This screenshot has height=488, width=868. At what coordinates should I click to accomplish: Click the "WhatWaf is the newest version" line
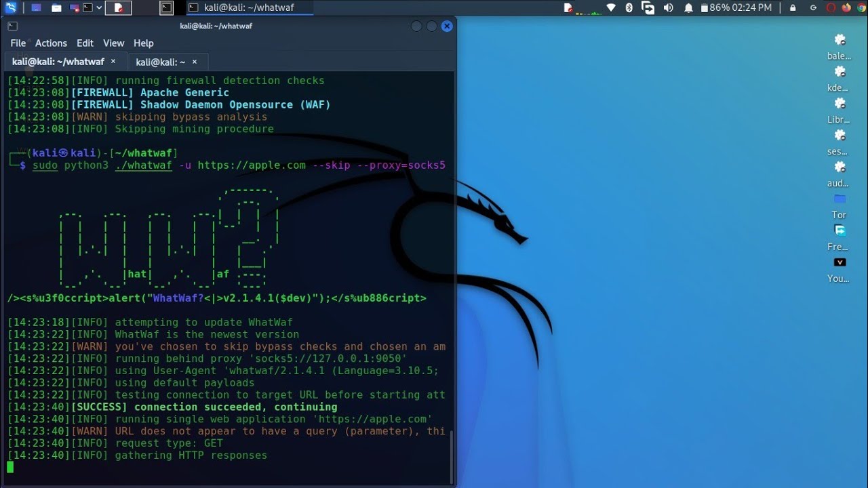[207, 334]
